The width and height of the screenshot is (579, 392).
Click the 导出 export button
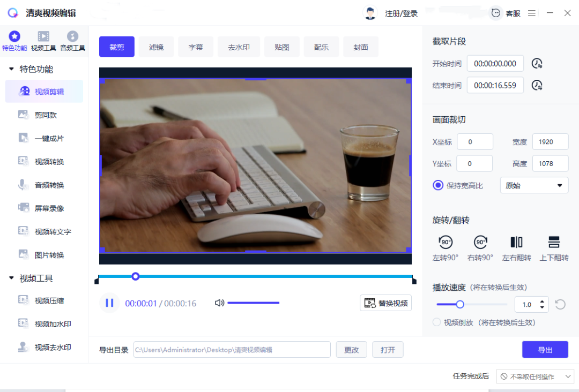coord(545,349)
